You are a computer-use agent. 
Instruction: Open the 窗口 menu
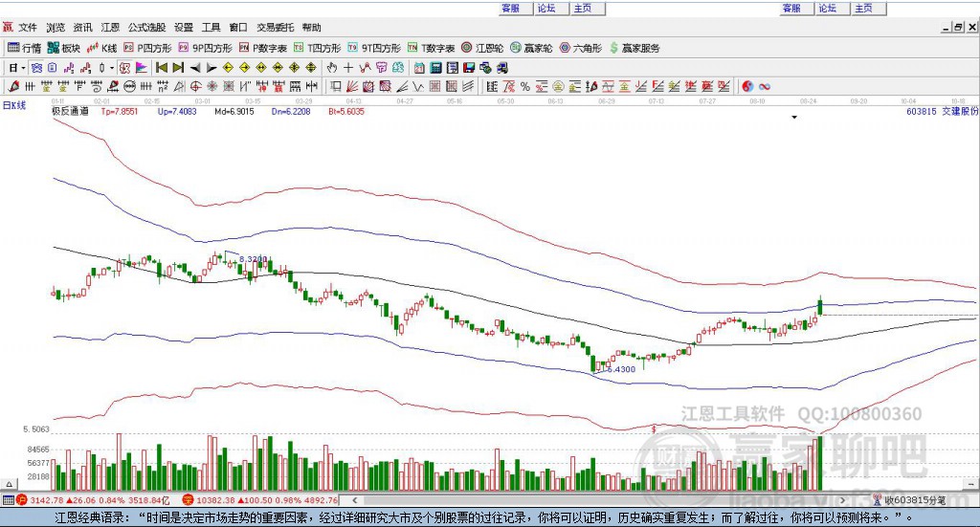(238, 28)
